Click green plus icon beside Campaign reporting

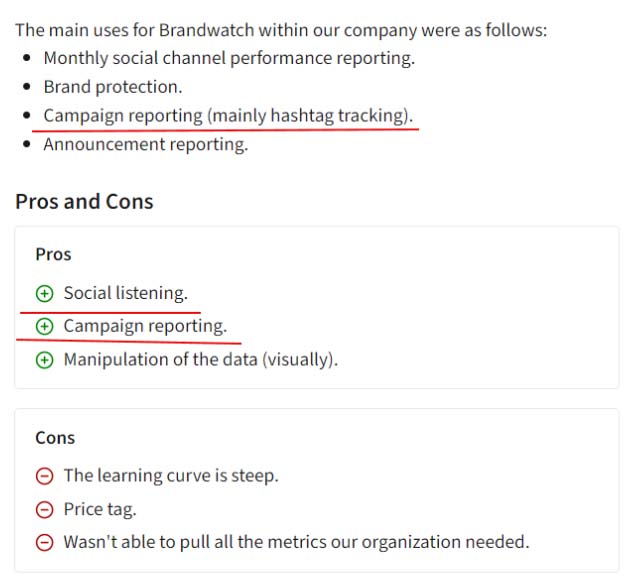point(45,326)
